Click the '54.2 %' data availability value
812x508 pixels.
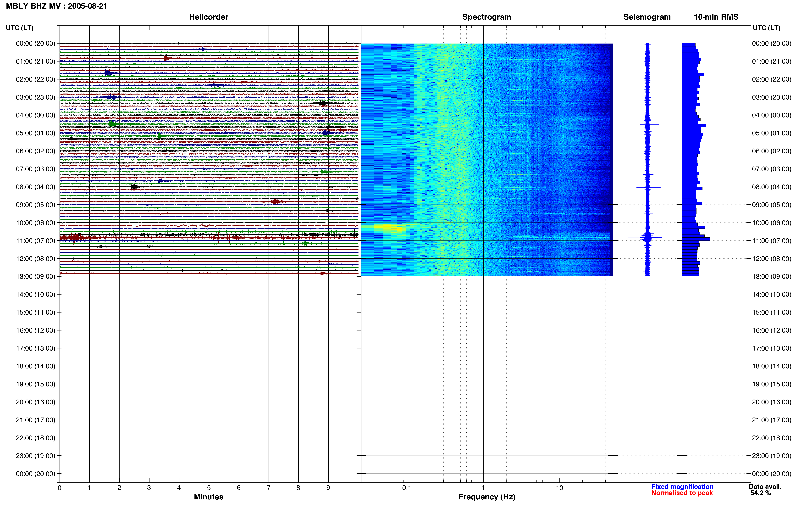tap(761, 493)
